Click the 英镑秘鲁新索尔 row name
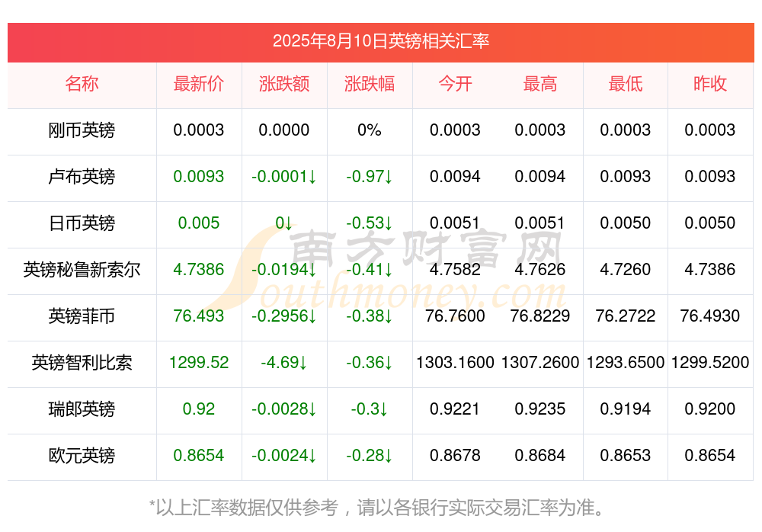 [x=82, y=269]
